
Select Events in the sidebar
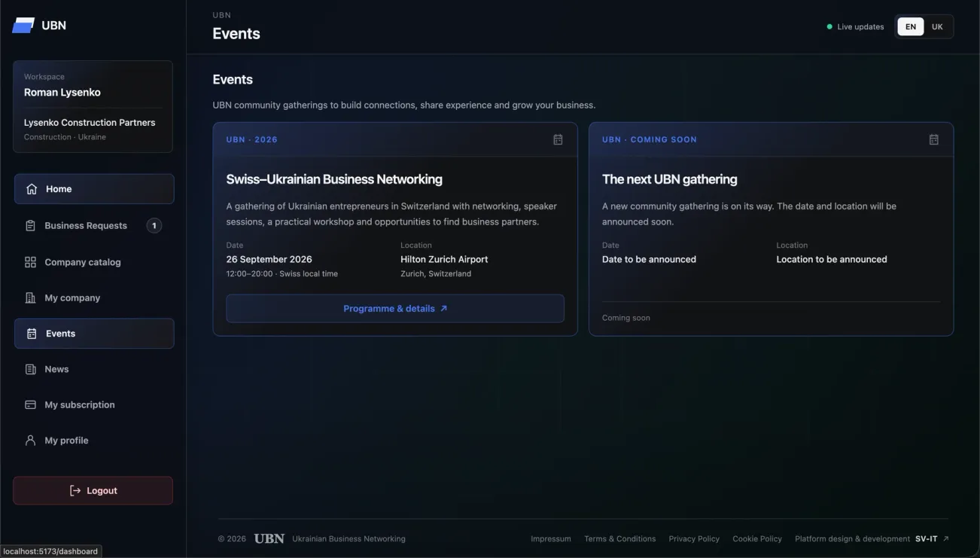(94, 334)
